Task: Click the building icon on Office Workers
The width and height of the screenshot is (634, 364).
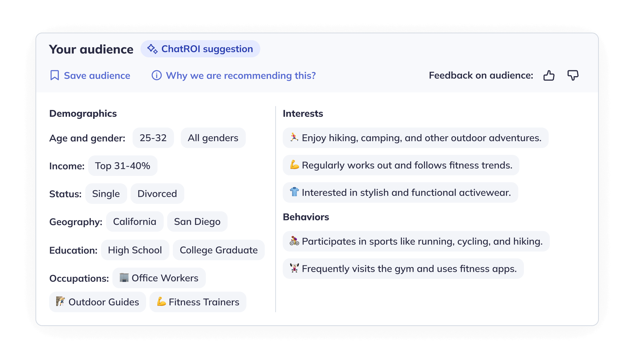Action: pos(124,277)
